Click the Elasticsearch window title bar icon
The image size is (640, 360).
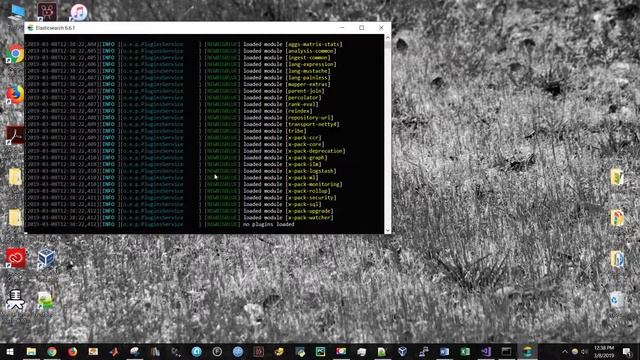30,28
